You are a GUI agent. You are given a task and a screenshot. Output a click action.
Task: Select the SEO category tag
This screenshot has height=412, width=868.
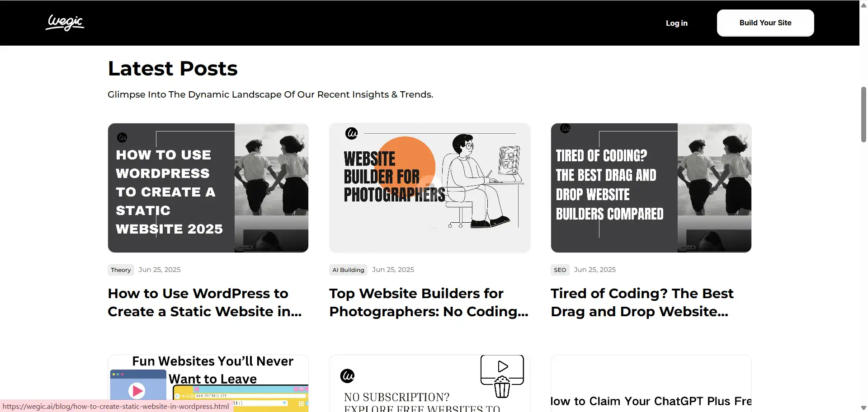pyautogui.click(x=560, y=270)
